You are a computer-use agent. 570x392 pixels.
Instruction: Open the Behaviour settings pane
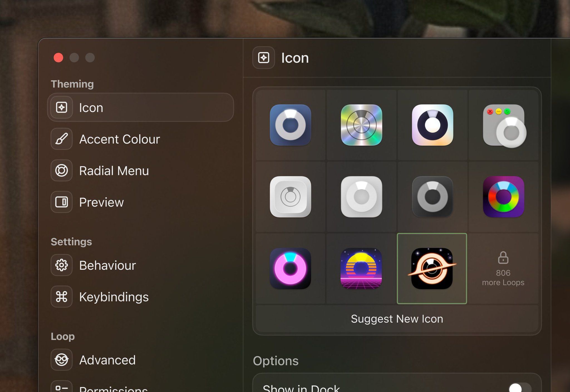click(108, 265)
